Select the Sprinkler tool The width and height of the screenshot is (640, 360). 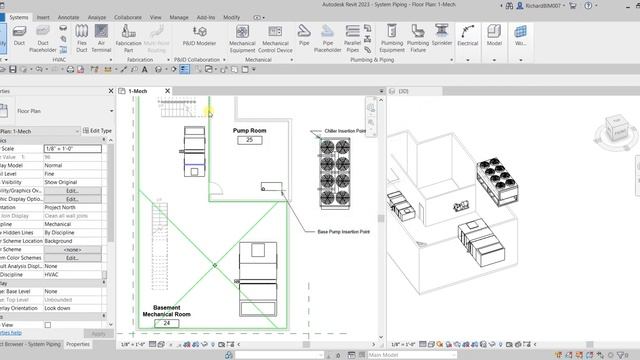[442, 35]
